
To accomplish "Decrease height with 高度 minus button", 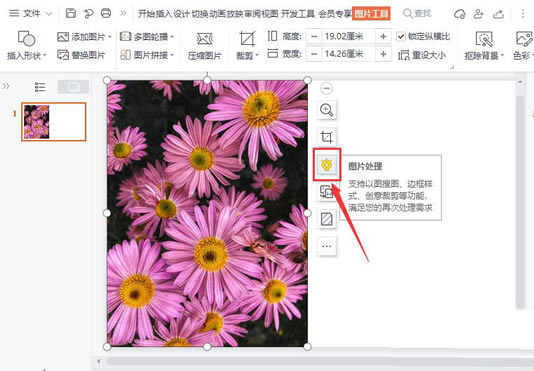I will 314,36.
